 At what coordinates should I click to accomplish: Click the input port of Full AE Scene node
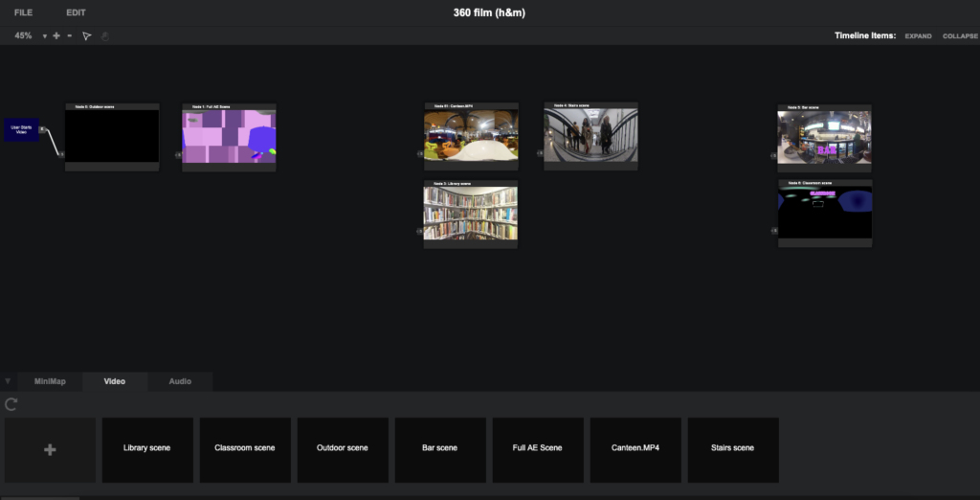click(179, 154)
